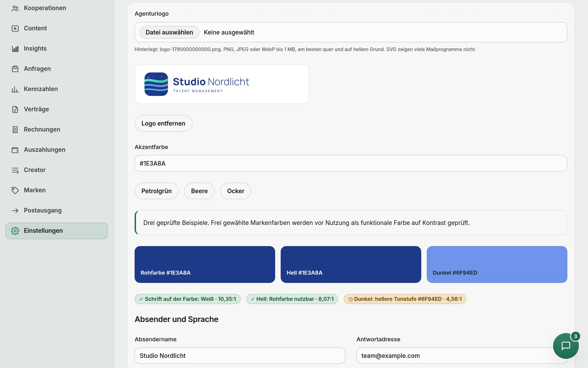Click the Postausgang arrow icon
This screenshot has width=588, height=368.
tap(15, 210)
